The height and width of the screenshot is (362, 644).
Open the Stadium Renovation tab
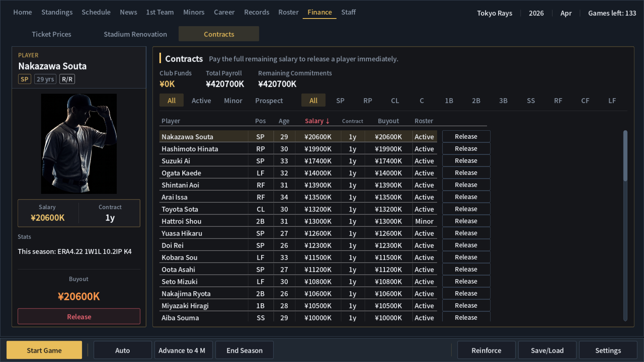coord(135,34)
